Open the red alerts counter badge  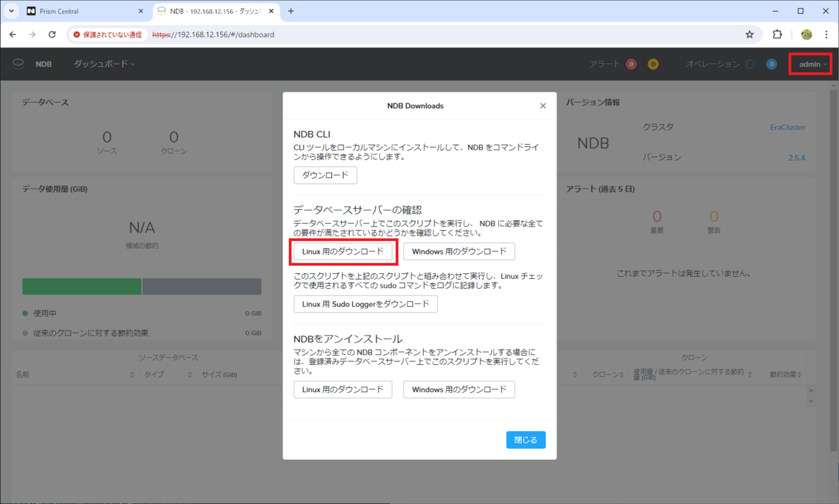tap(631, 64)
